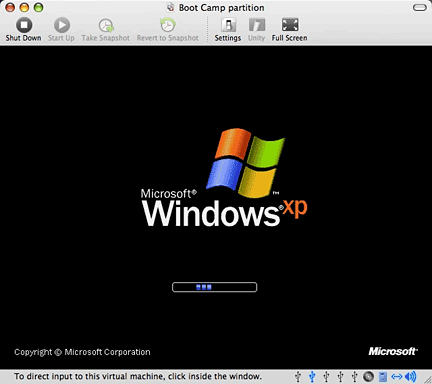Click the network adapter arrows icon

pos(397,377)
